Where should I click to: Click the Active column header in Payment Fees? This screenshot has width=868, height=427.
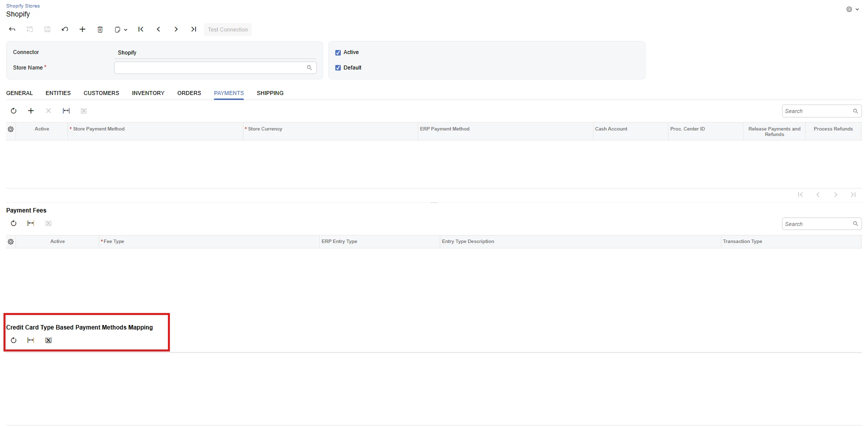pos(57,241)
